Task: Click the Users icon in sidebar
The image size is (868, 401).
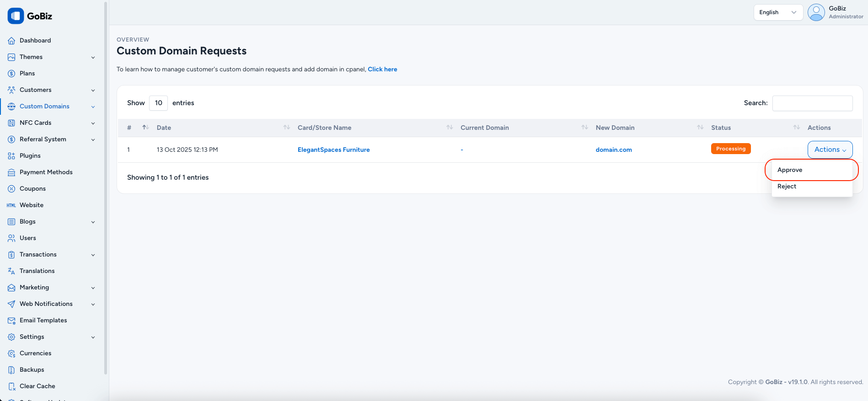Action: pos(11,238)
